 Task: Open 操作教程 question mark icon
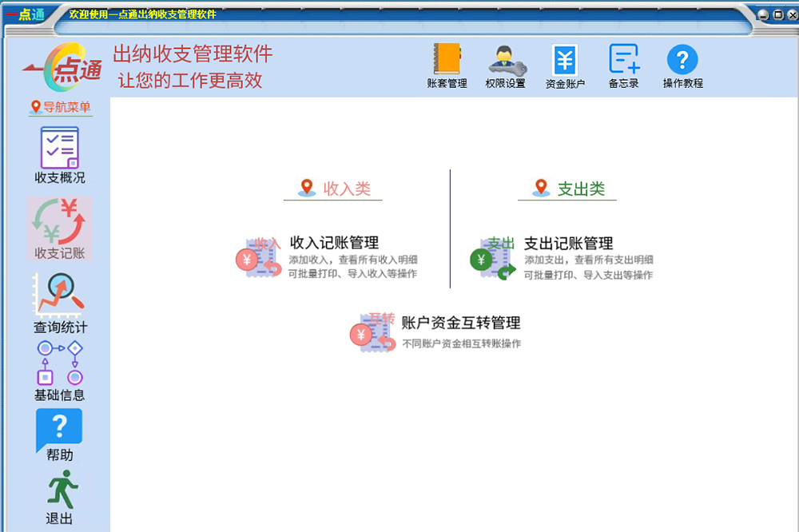tap(682, 60)
